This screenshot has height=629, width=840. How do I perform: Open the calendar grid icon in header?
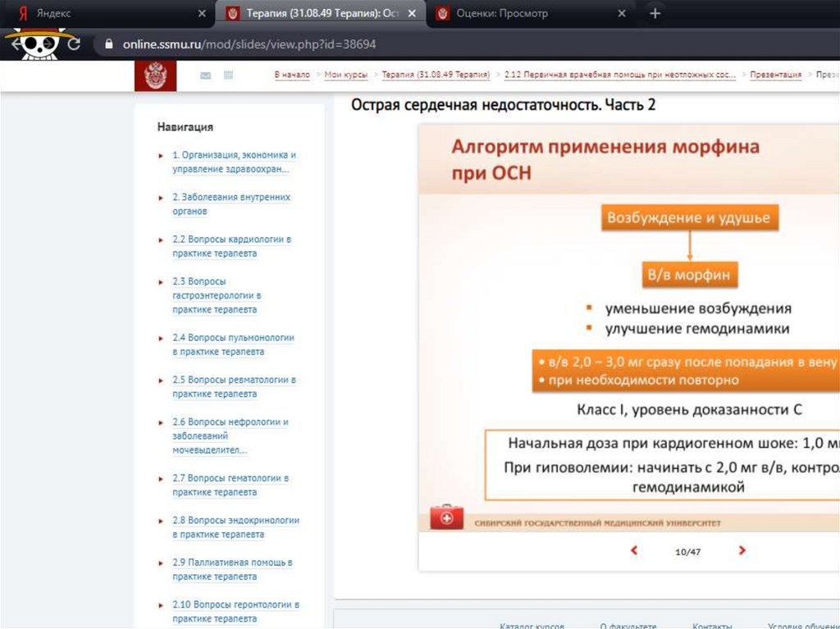coord(228,75)
